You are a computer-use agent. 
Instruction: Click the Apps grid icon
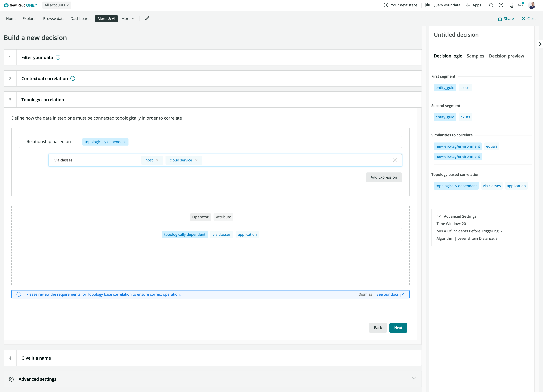pos(468,5)
